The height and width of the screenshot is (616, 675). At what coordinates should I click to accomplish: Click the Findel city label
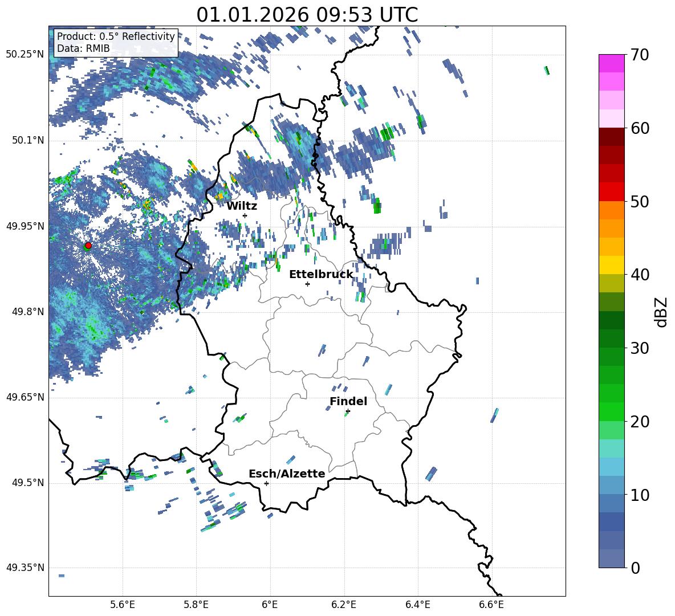point(348,401)
